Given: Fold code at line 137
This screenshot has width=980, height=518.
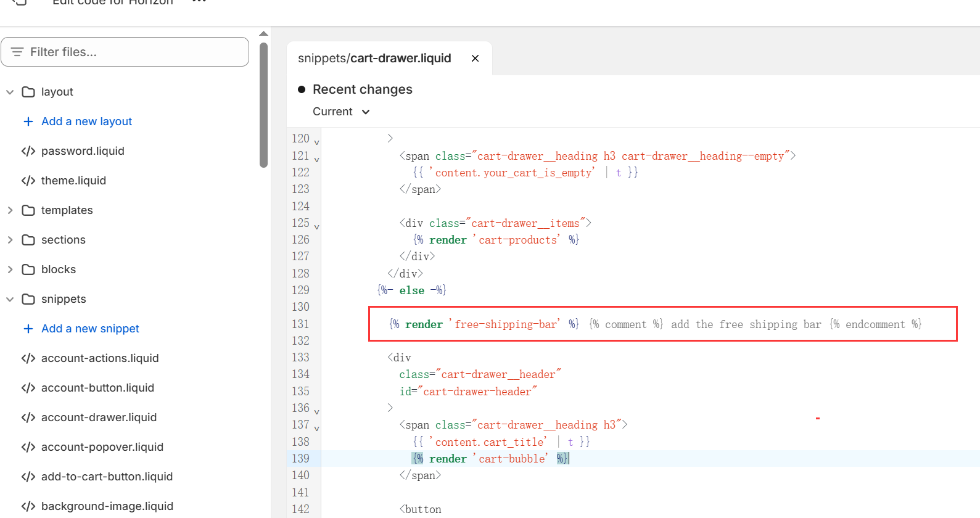Looking at the screenshot, I should 316,428.
